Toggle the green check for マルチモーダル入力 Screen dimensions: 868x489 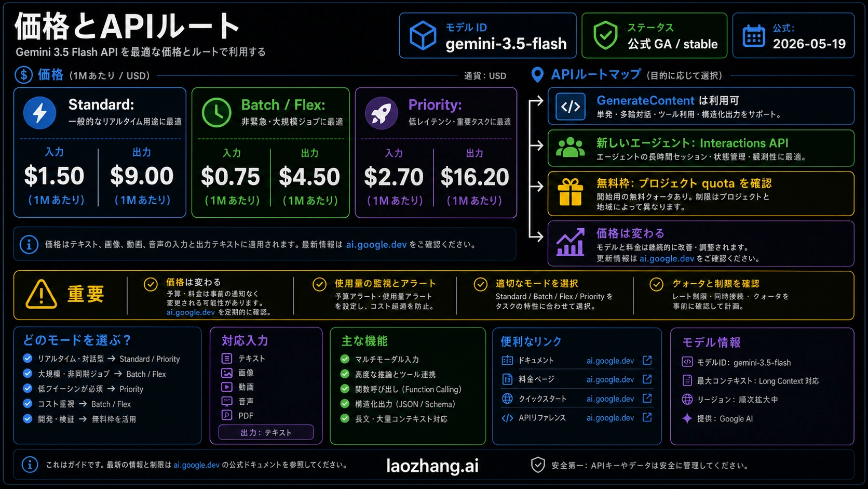(x=345, y=359)
